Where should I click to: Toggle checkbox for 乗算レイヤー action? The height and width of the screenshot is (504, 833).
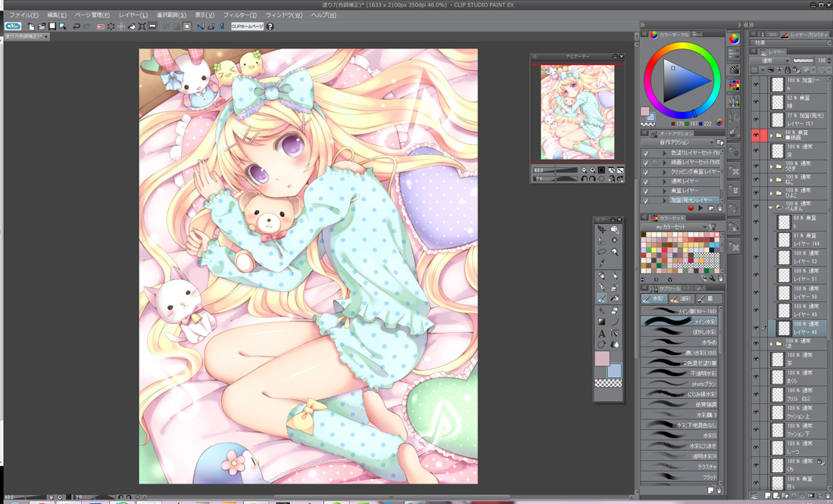645,191
